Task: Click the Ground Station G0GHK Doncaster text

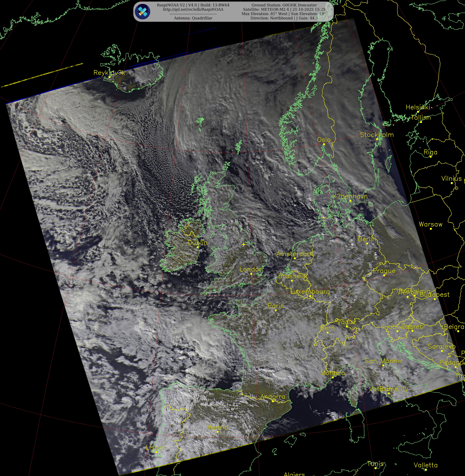Action: click(x=284, y=5)
